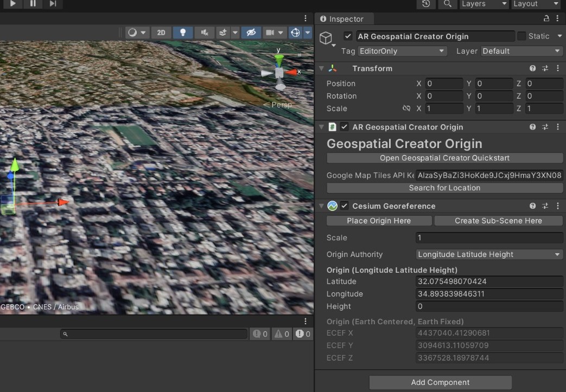Click the GameObject cube icon picker
Viewport: 566px width, 392px height.
(x=326, y=38)
